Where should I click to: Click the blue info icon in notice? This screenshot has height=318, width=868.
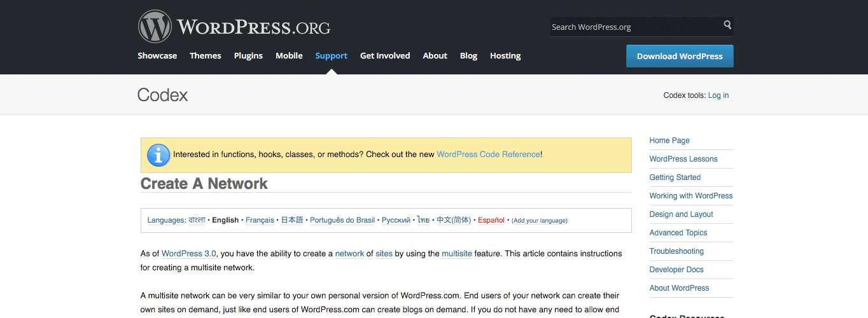[158, 155]
